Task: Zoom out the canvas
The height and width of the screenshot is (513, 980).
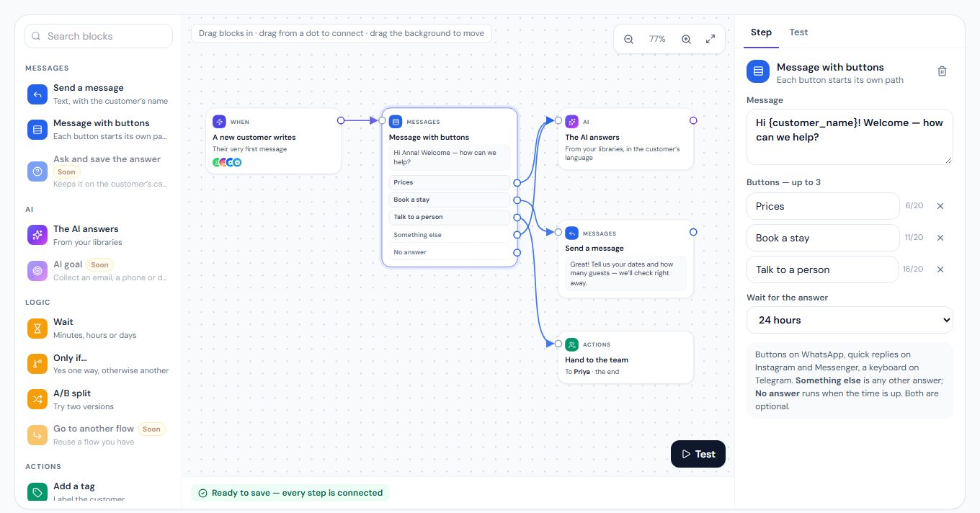Action: 628,39
